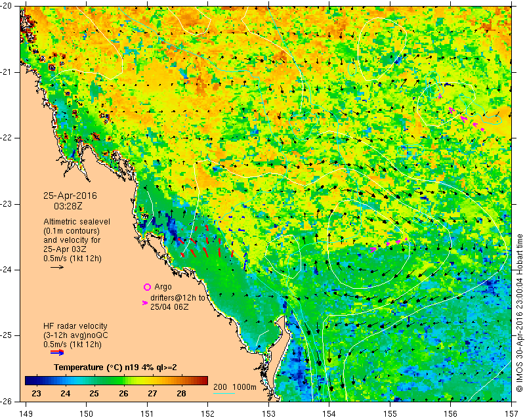
Task: Click the colorbar tick label '26'
Action: click(123, 393)
